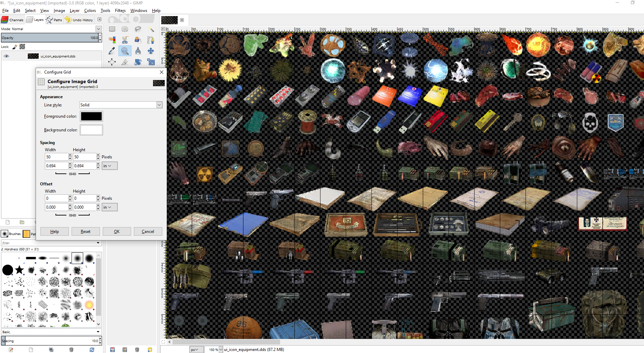
Task: Select the Free Select lasso tool
Action: [x=138, y=29]
